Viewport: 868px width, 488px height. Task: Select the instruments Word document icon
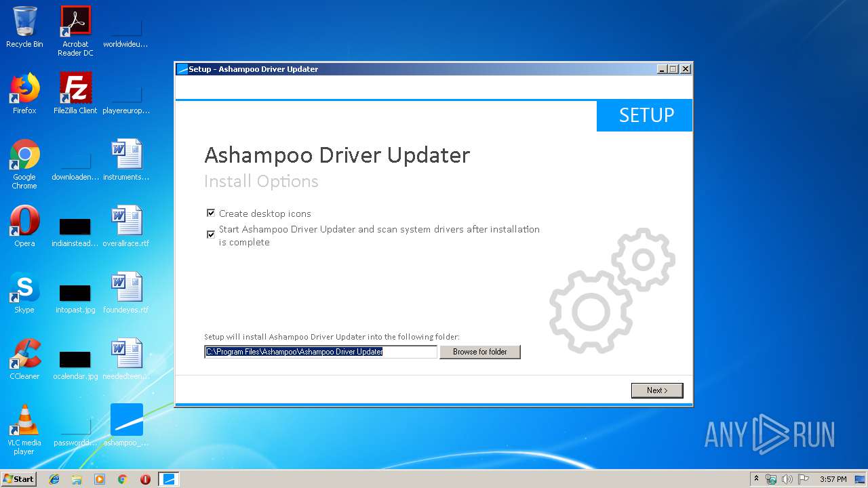point(126,160)
